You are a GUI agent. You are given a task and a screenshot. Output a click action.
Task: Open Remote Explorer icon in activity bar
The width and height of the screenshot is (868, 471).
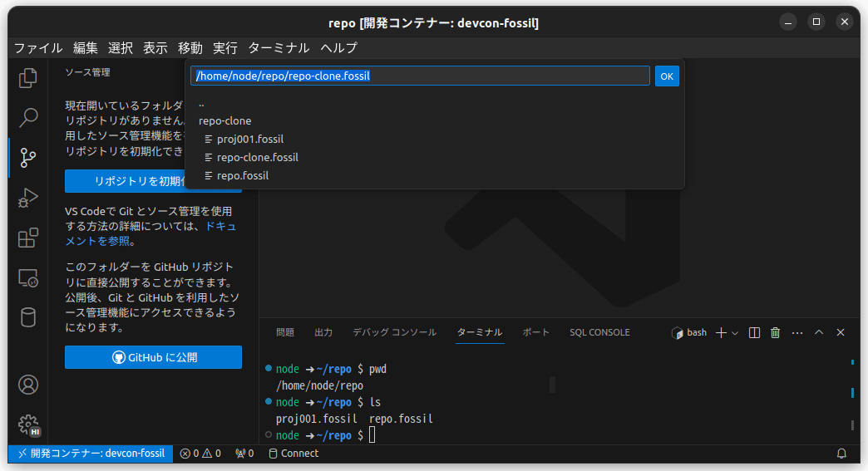click(27, 277)
